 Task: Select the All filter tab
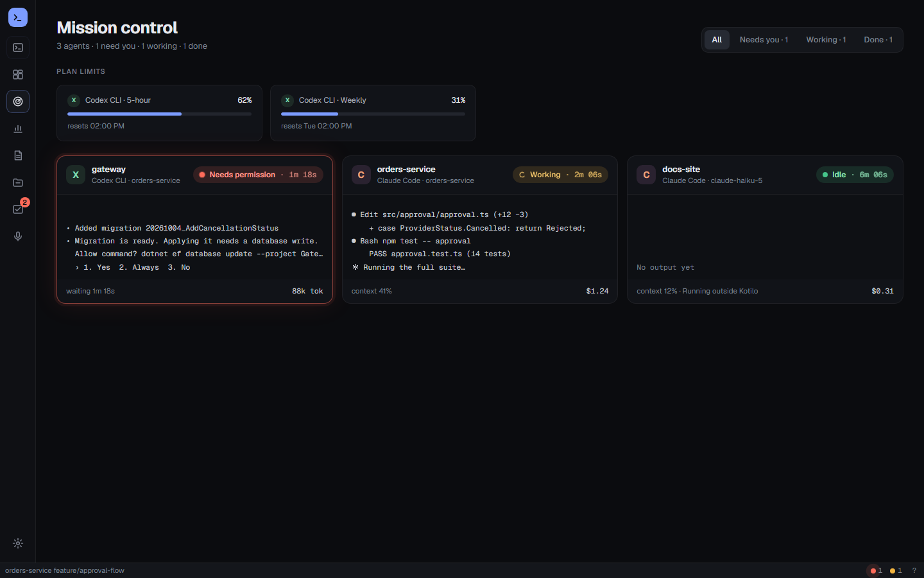717,40
